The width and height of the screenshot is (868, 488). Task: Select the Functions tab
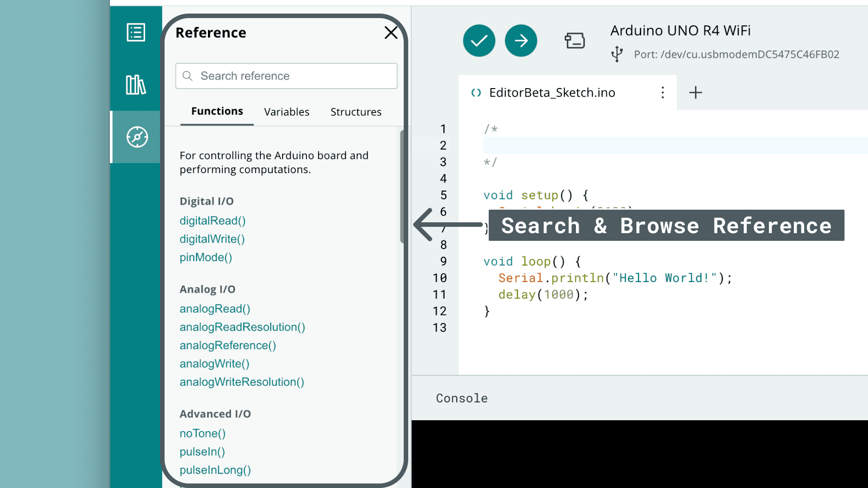(217, 112)
